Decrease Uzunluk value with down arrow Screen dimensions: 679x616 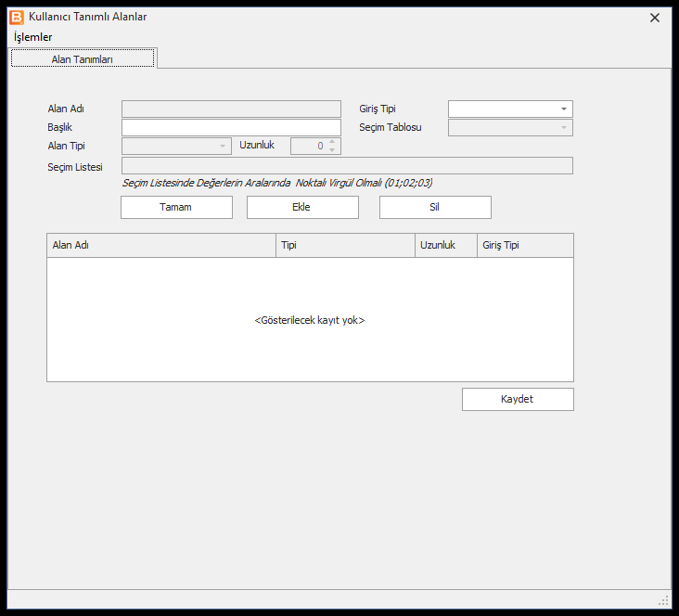click(x=332, y=150)
